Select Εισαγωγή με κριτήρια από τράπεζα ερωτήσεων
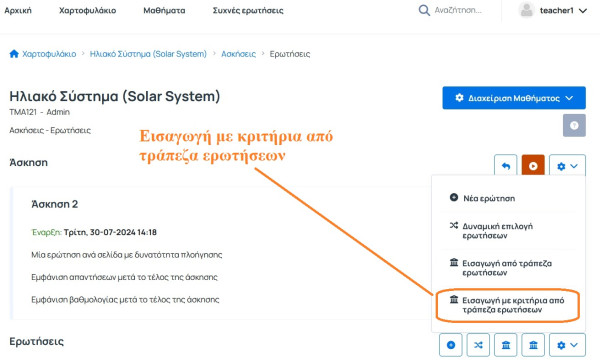The width and height of the screenshot is (600, 360). click(507, 305)
